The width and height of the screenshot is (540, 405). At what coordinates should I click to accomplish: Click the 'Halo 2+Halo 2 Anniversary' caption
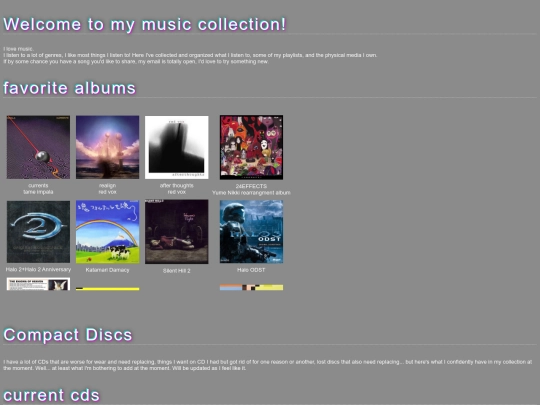tap(38, 269)
